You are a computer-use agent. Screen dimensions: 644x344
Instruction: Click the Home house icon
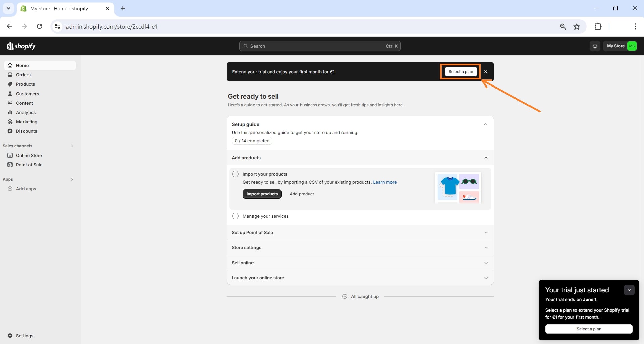10,65
